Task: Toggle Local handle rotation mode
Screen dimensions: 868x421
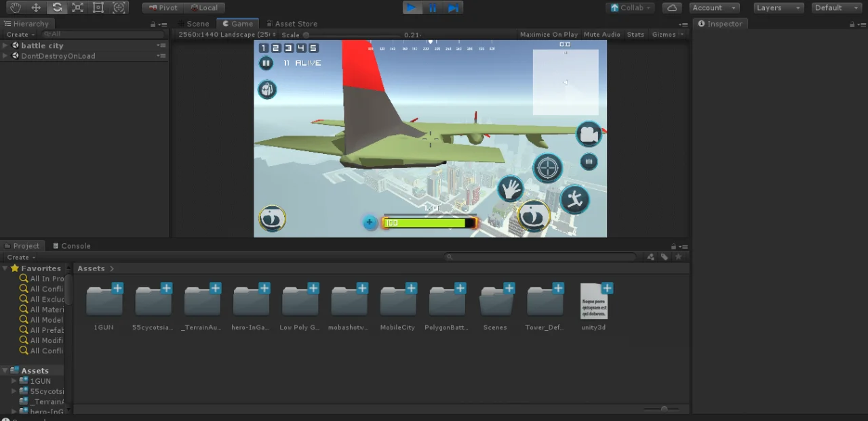Action: click(203, 7)
